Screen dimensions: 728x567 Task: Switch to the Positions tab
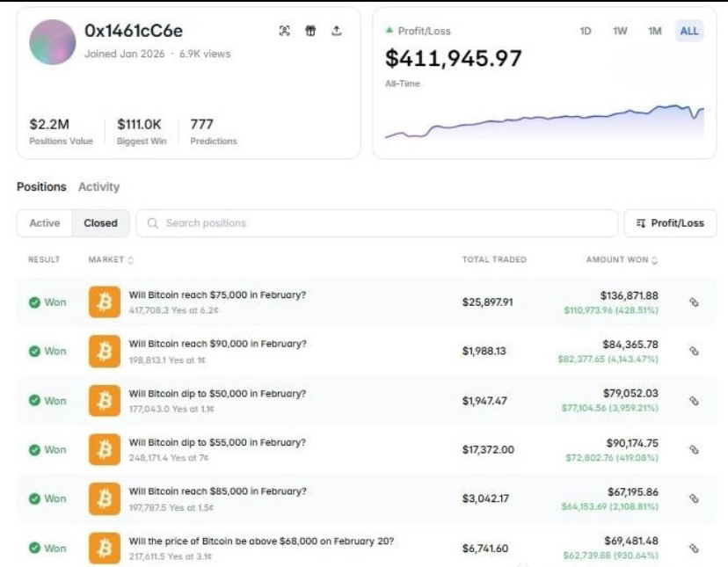pos(41,186)
